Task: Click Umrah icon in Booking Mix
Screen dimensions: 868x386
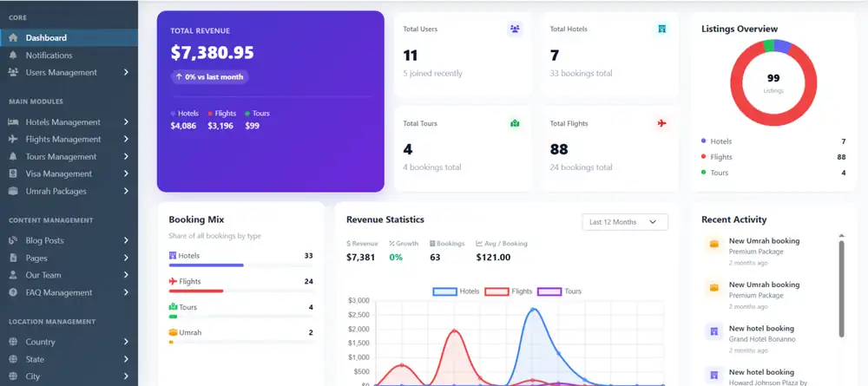Action: [x=173, y=333]
